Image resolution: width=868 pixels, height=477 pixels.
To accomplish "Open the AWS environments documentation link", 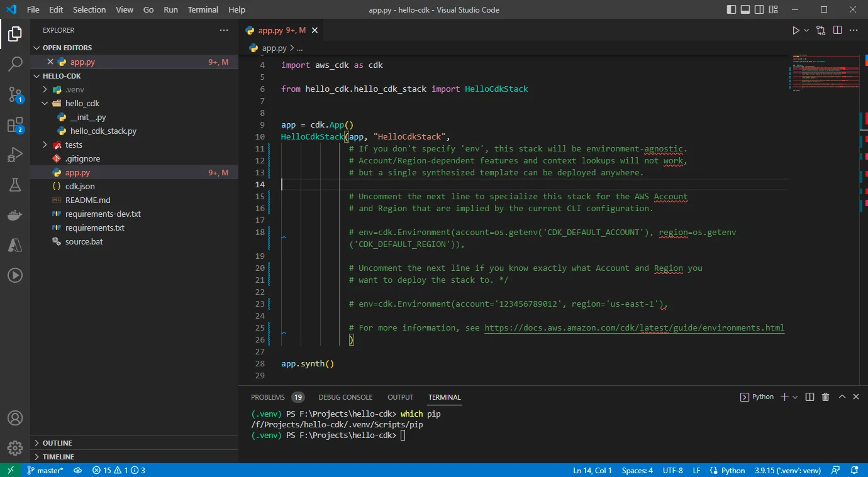I will [x=634, y=328].
